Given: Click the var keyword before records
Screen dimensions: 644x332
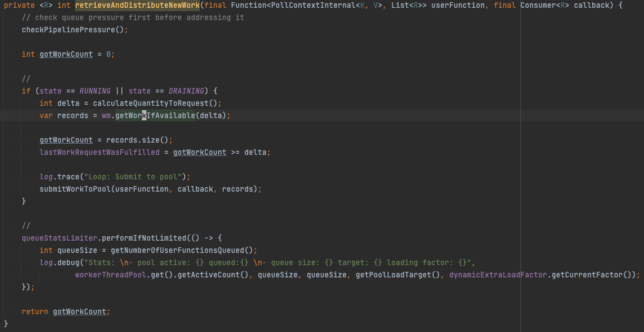Looking at the screenshot, I should point(46,115).
